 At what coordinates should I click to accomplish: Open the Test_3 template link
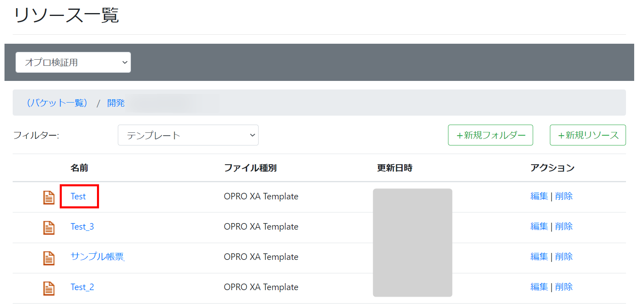point(82,227)
